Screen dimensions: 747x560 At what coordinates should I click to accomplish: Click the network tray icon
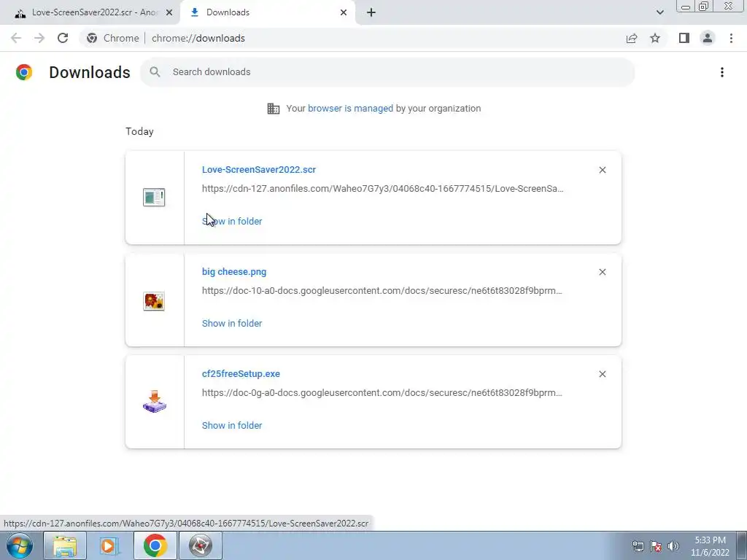[x=638, y=546]
